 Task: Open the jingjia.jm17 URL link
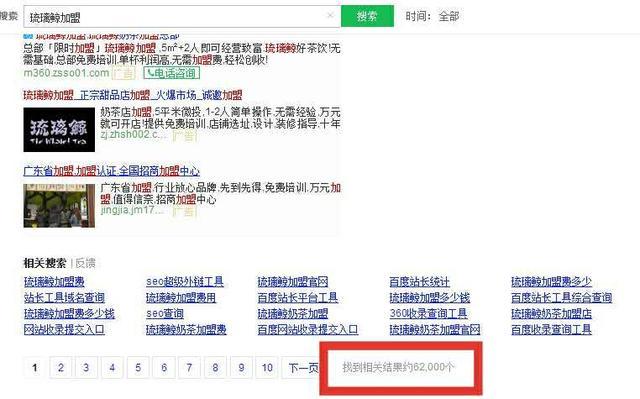point(132,210)
